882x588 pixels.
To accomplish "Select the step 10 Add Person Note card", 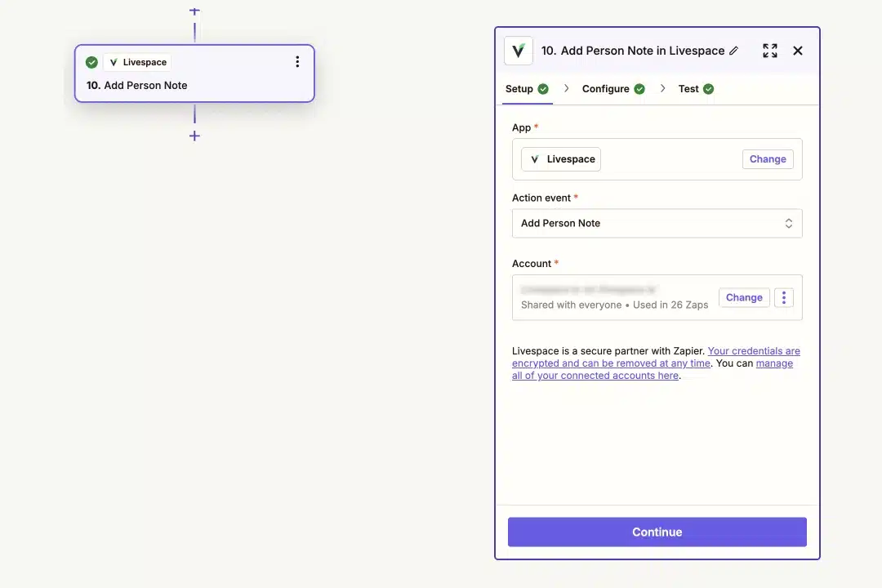I will coord(194,73).
